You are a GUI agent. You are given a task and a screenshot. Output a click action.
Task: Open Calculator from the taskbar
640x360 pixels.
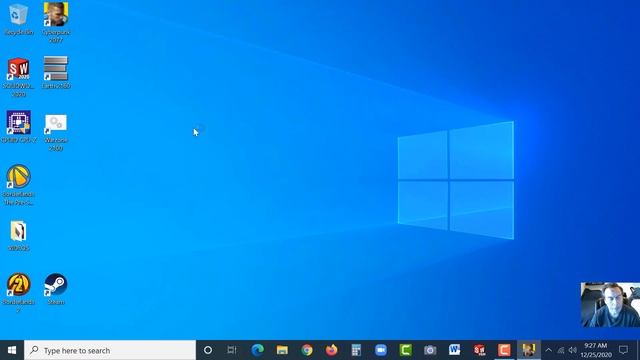[356, 350]
